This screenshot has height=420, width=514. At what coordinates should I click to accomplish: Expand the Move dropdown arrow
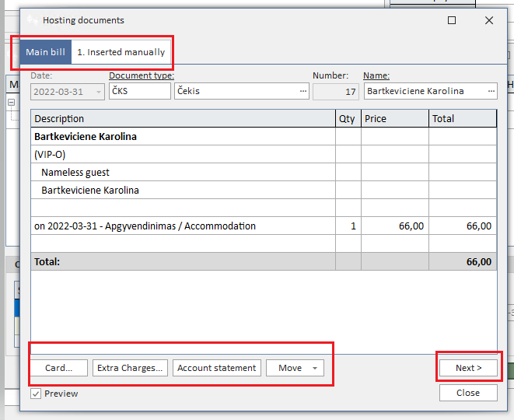pos(315,368)
